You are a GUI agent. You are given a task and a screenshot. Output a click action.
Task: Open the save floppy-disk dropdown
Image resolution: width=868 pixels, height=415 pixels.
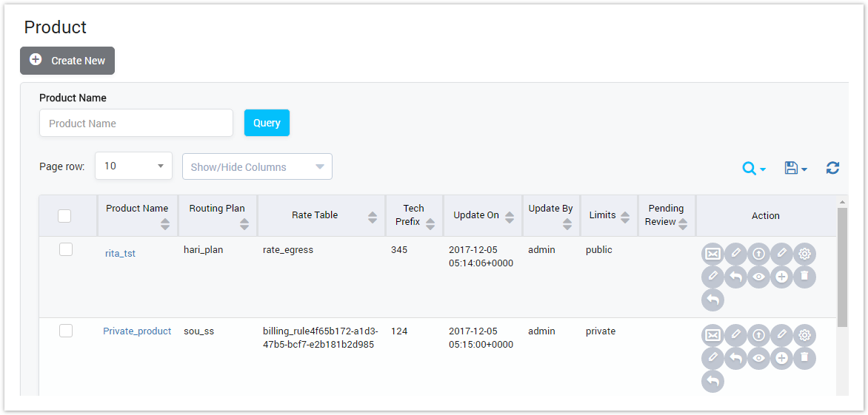point(795,169)
